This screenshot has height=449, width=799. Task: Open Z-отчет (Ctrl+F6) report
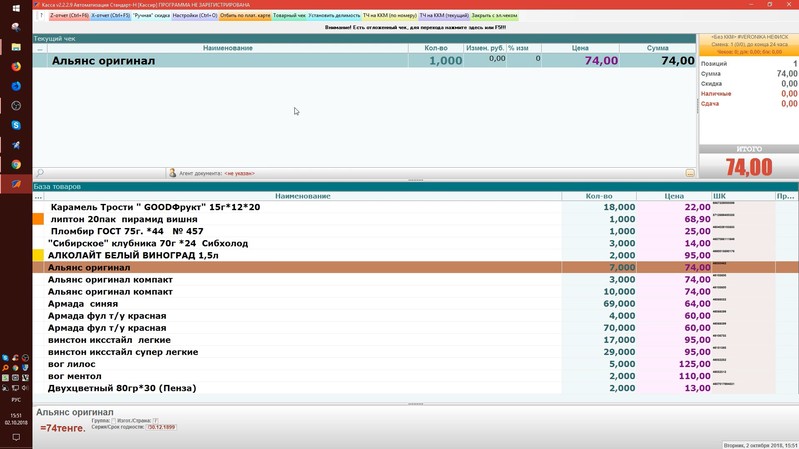(x=69, y=16)
